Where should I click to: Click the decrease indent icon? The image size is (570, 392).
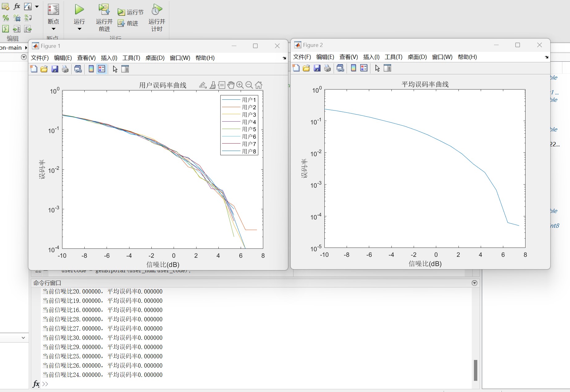tap(28, 29)
